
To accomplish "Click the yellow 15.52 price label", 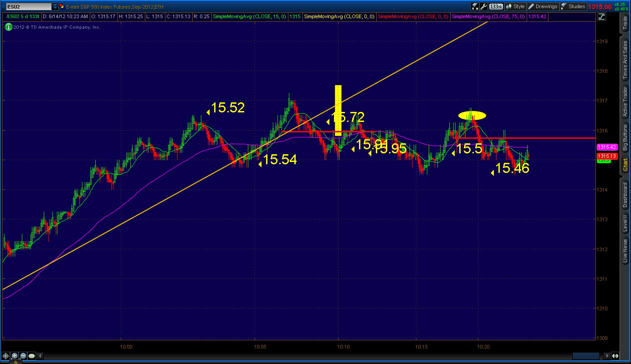I will 228,108.
